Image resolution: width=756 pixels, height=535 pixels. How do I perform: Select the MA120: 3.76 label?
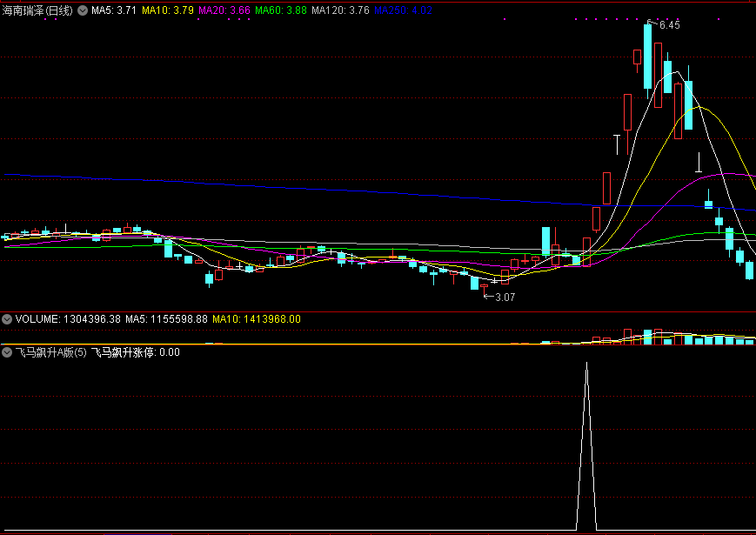point(340,10)
